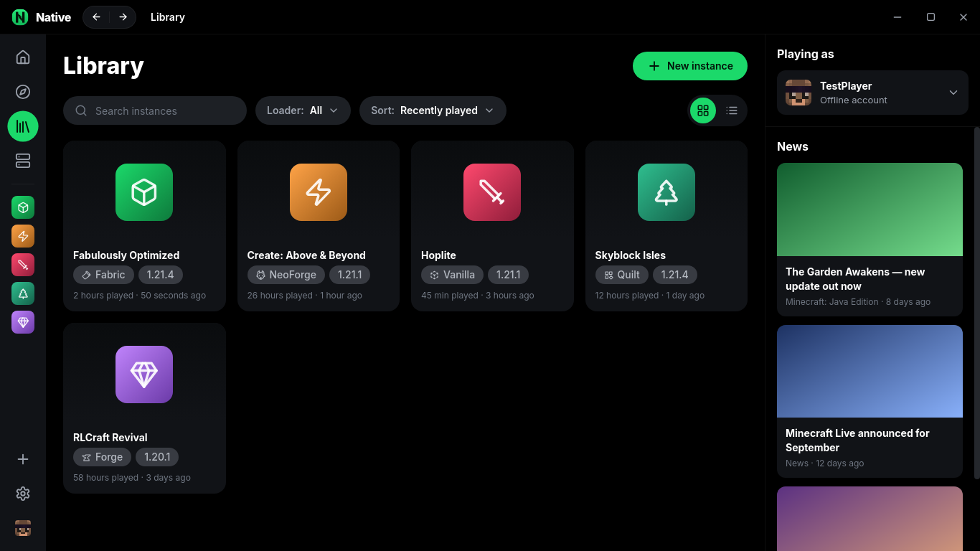Click the search magnifier icon
The image size is (980, 551).
tap(81, 110)
